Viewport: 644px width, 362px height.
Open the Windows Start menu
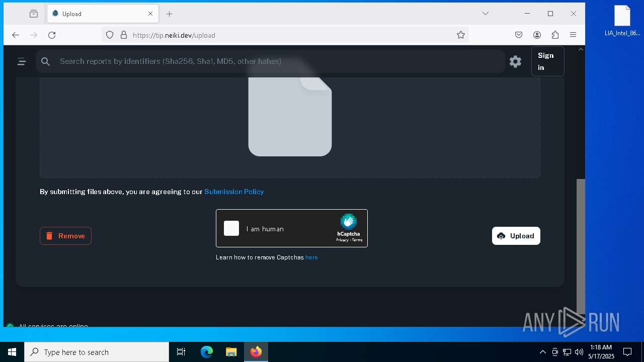click(x=12, y=352)
